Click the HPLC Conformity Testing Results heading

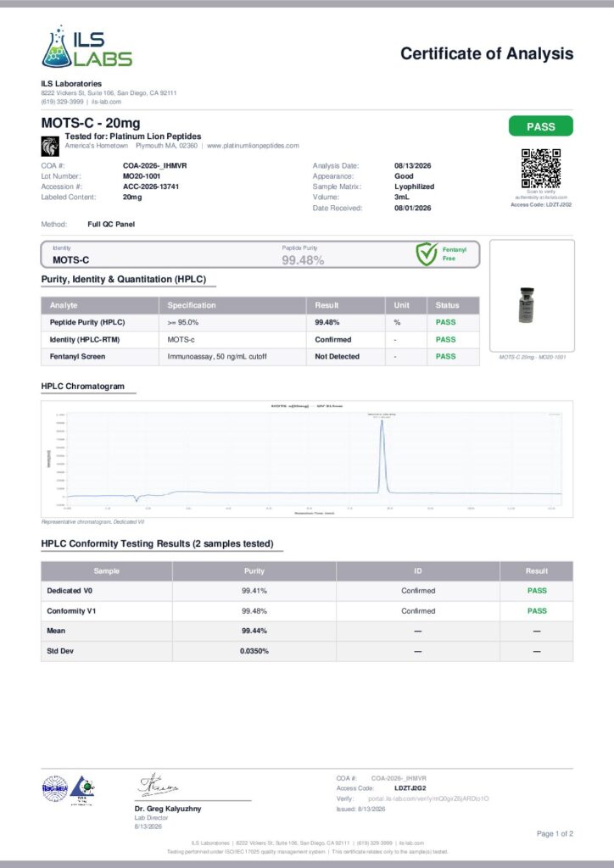pyautogui.click(x=157, y=543)
